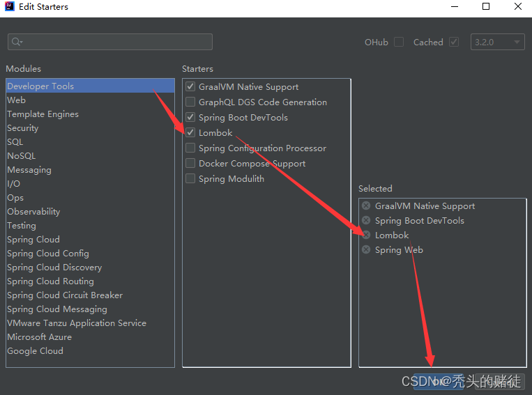532x395 pixels.
Task: Select Spring Cloud Messaging module
Action: pos(90,309)
